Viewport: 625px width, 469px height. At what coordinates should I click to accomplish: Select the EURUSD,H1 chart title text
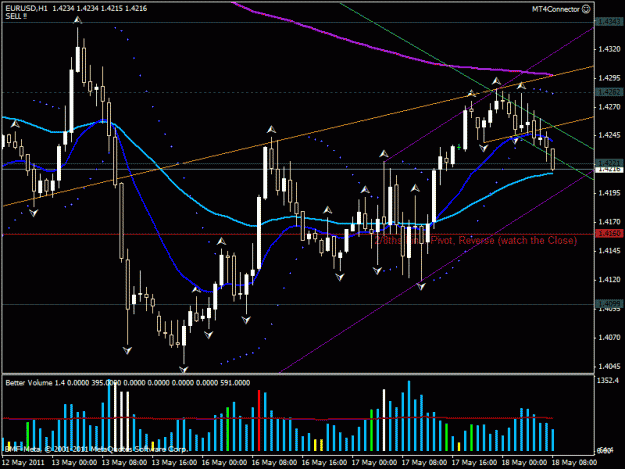pos(26,8)
